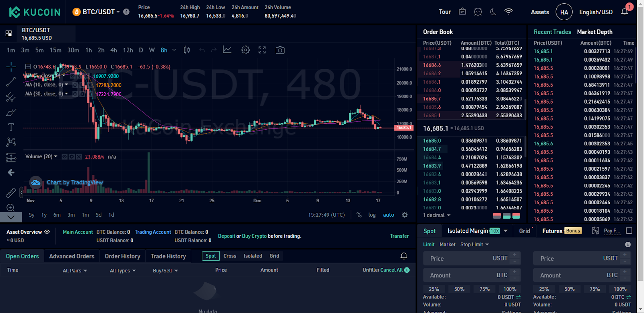Open the fee percentage icon beside Pay Fees

[x=595, y=230]
